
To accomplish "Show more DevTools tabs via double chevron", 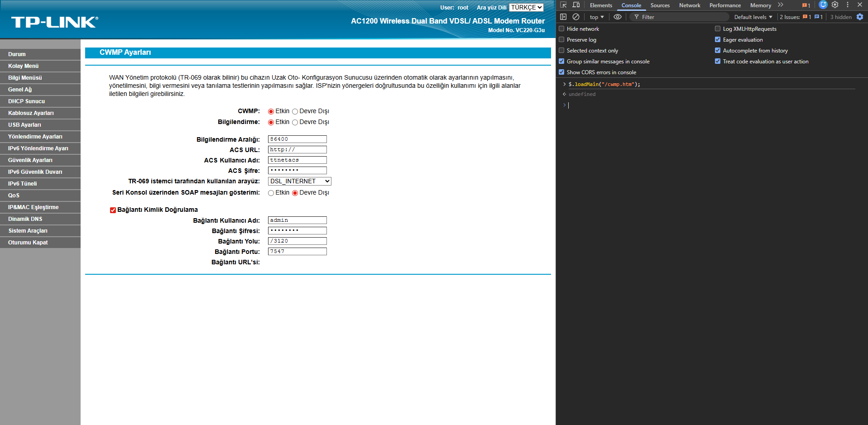I will click(781, 5).
